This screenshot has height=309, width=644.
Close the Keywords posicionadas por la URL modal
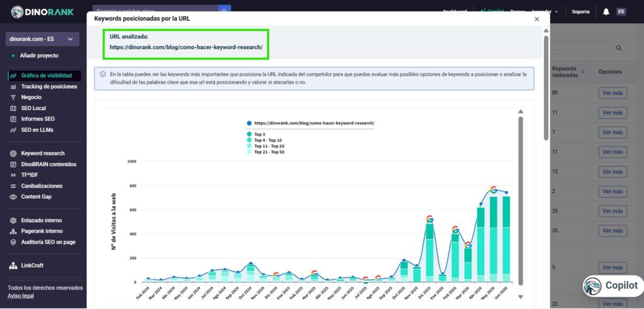coord(537,20)
